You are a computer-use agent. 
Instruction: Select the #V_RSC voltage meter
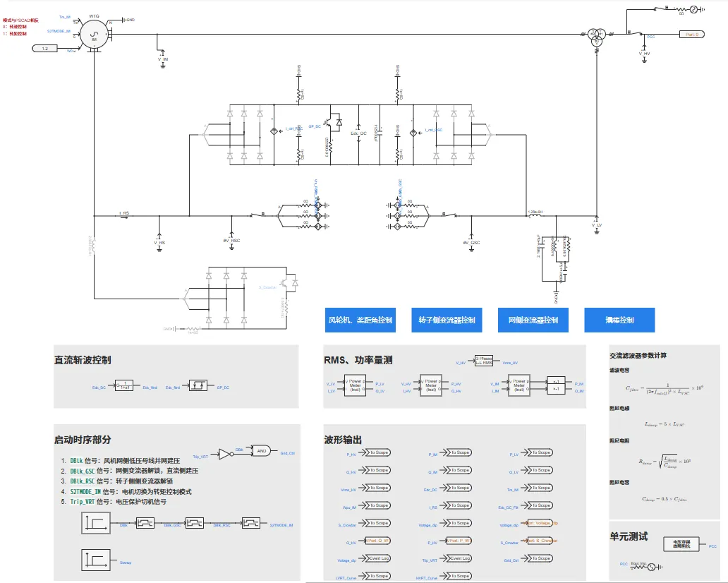pos(231,240)
